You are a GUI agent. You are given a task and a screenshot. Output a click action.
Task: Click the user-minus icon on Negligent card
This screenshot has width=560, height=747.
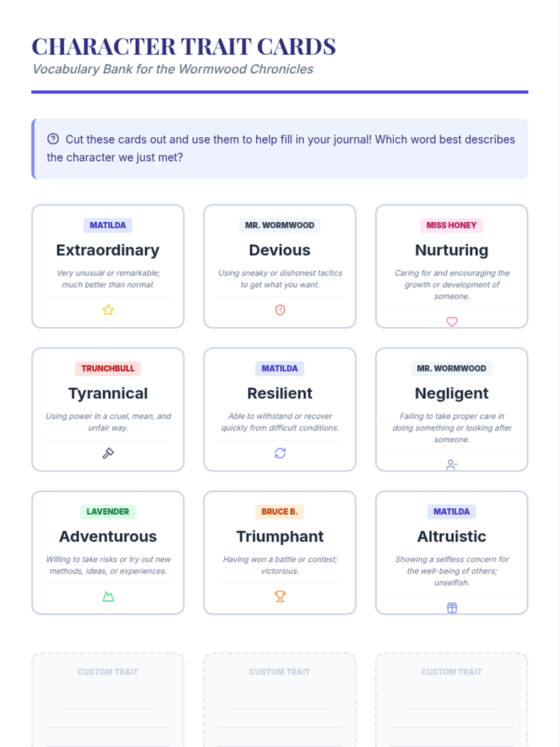tap(452, 465)
